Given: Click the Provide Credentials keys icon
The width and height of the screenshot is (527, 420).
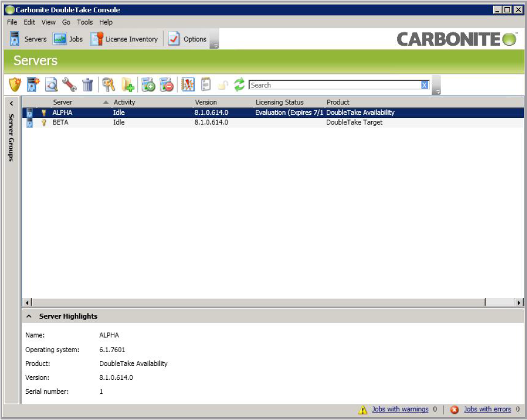Looking at the screenshot, I should (x=109, y=85).
